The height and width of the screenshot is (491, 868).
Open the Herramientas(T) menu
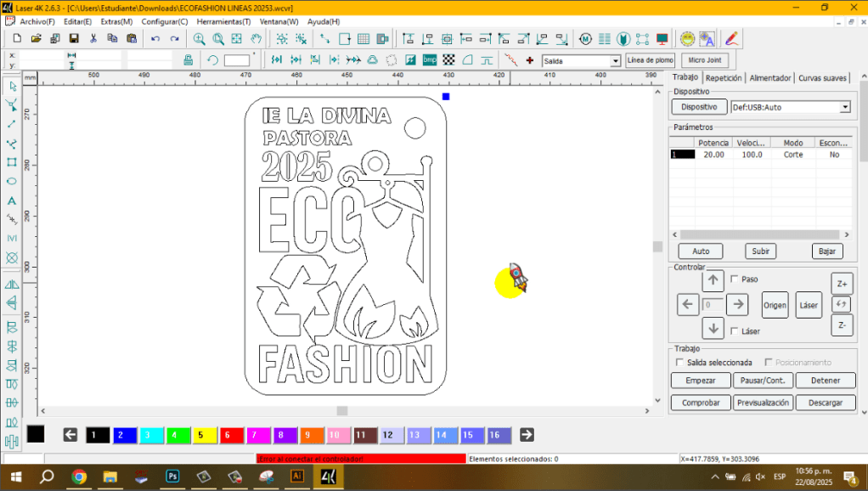pos(223,21)
